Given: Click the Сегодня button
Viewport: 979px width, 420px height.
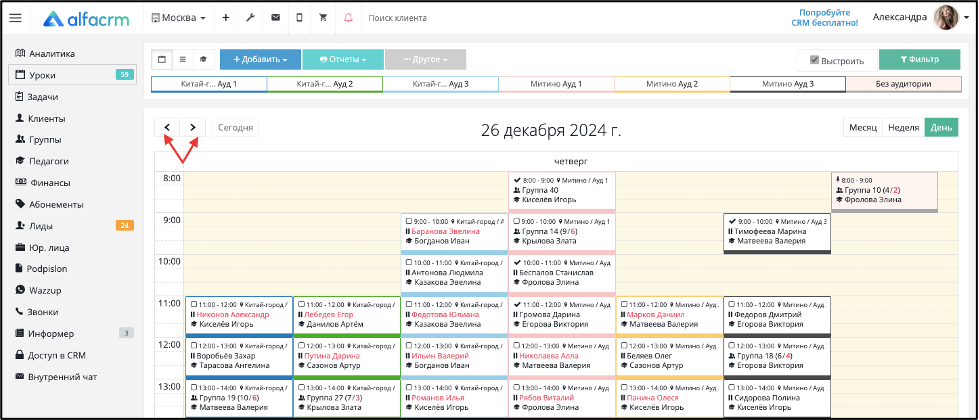Looking at the screenshot, I should pos(235,127).
